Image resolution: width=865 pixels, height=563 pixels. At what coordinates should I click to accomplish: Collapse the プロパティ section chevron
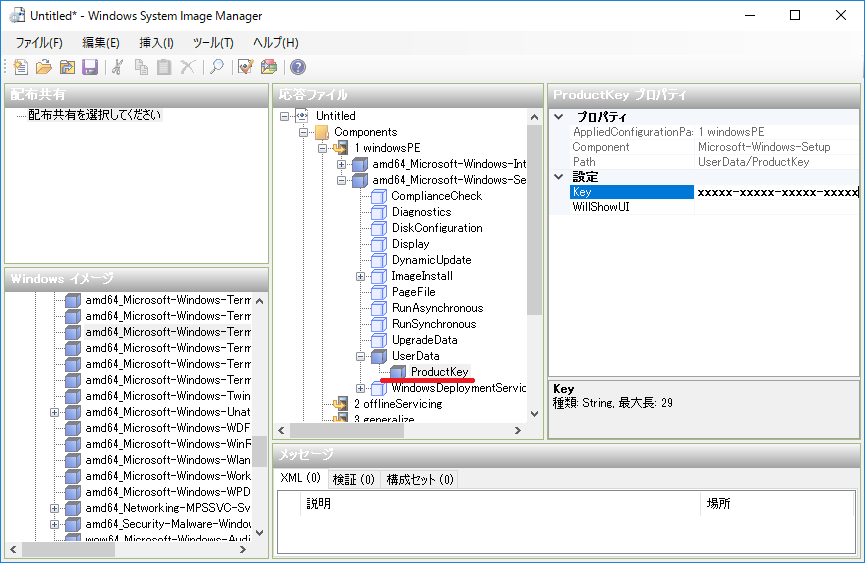point(559,116)
